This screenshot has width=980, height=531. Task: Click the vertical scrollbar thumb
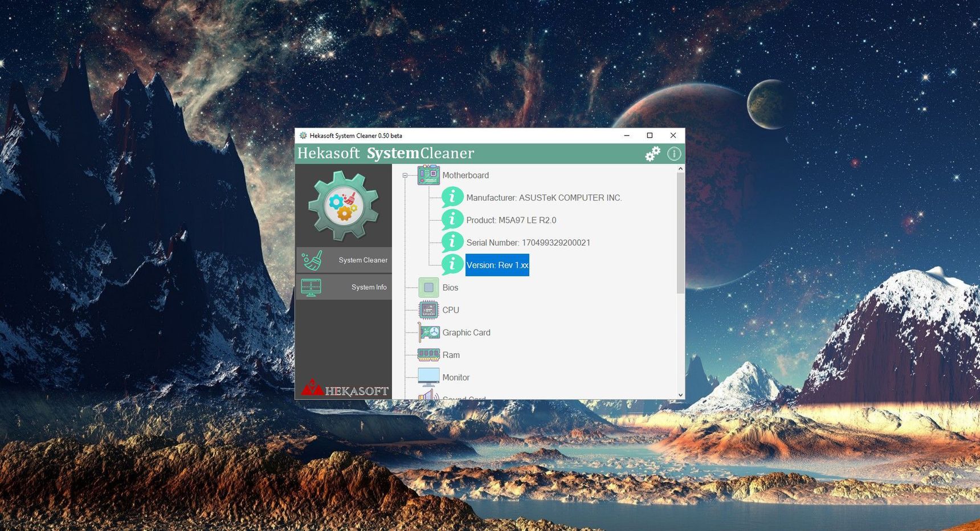click(680, 234)
